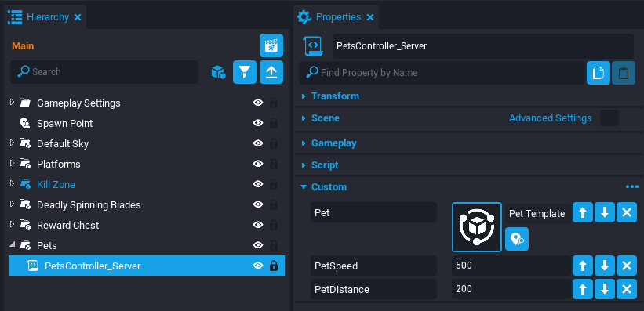Switch to the Hierarchy tab

click(x=45, y=17)
